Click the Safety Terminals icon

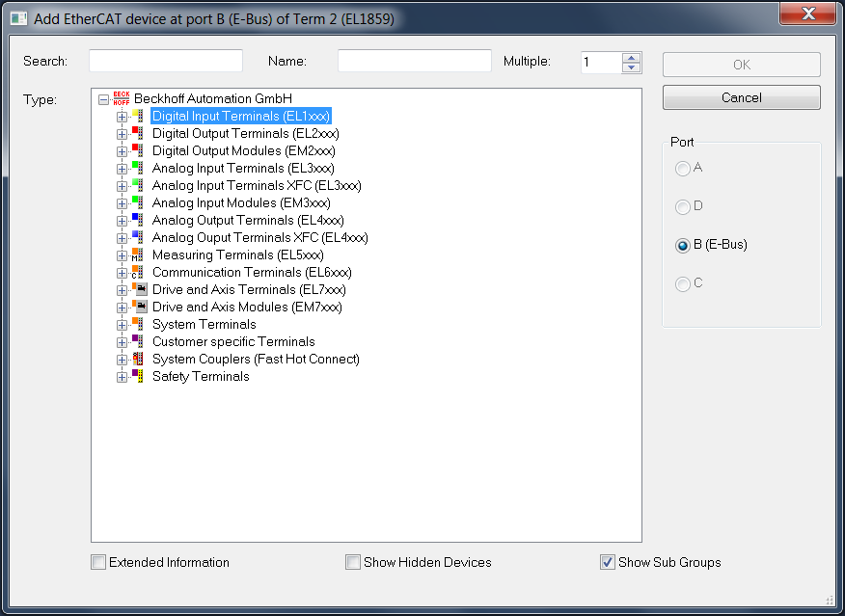click(137, 376)
